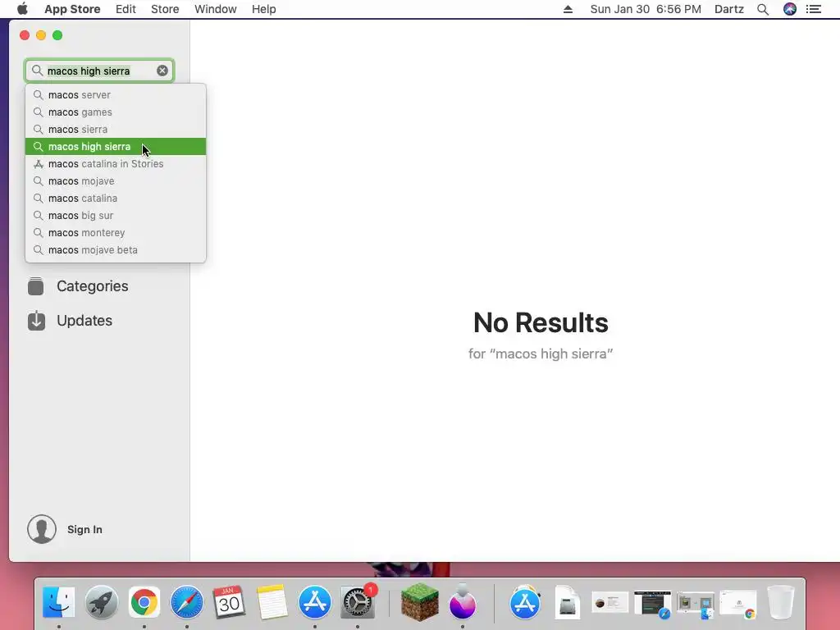Open the Categories sidebar icon
Image resolution: width=840 pixels, height=630 pixels.
pyautogui.click(x=36, y=286)
